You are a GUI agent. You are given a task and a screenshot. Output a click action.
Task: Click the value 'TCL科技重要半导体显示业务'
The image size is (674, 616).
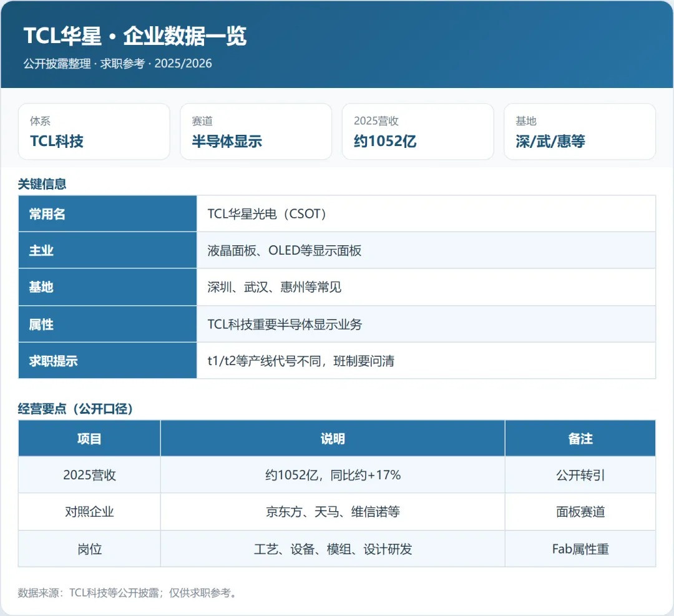click(285, 324)
